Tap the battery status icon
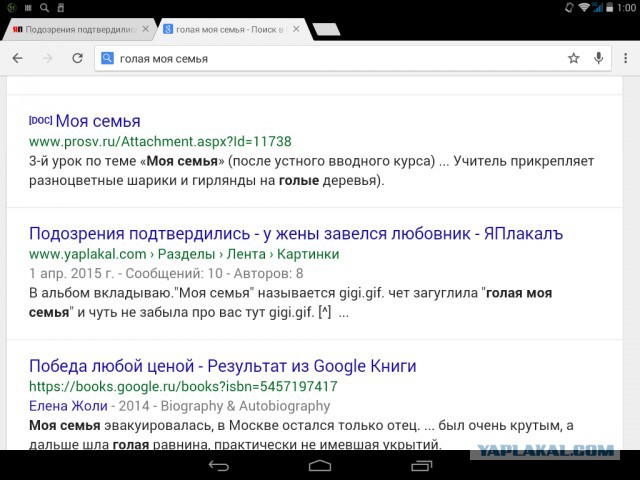Screen dimensions: 640x480 [609, 7]
